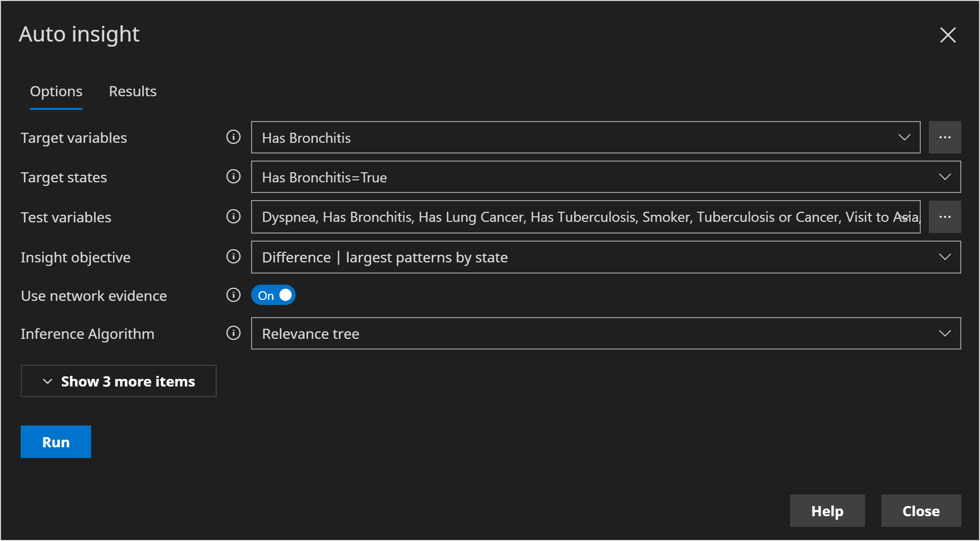Screen dimensions: 980x541
Task: Click info icon beside Use network evidence
Action: pos(233,295)
